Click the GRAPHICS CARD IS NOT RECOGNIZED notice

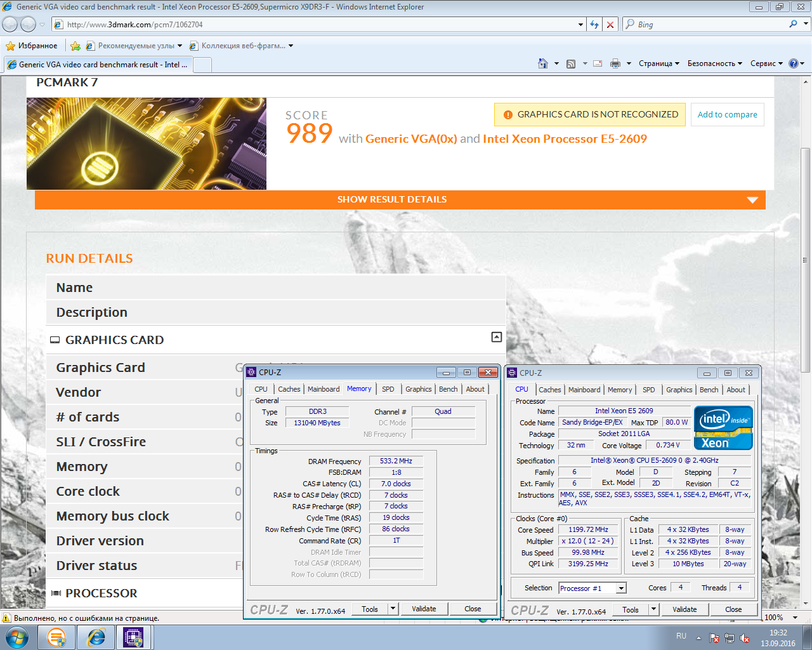click(590, 115)
